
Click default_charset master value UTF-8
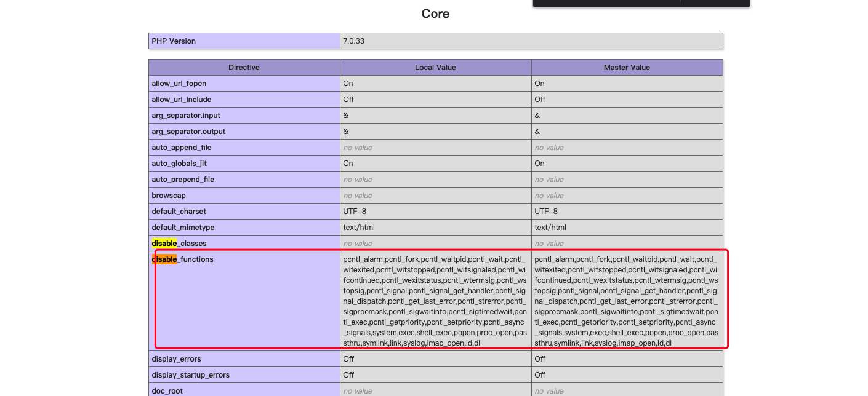(x=546, y=212)
